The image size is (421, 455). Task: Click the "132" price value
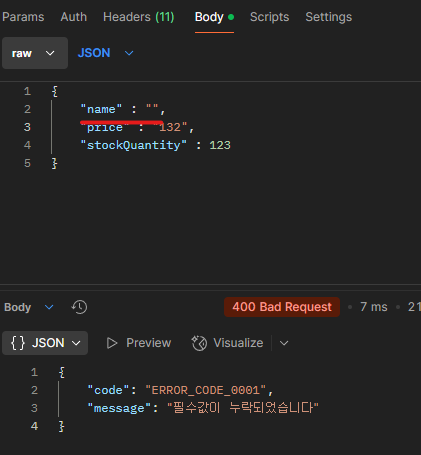170,127
